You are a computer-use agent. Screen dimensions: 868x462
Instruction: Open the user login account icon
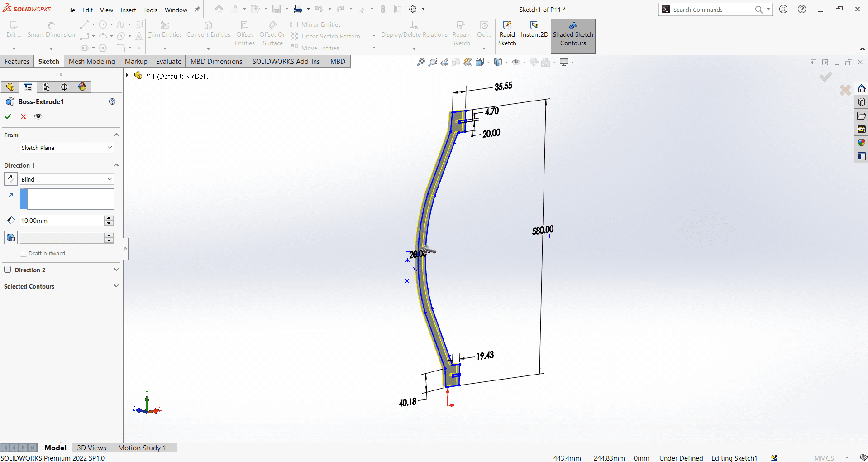pos(783,9)
